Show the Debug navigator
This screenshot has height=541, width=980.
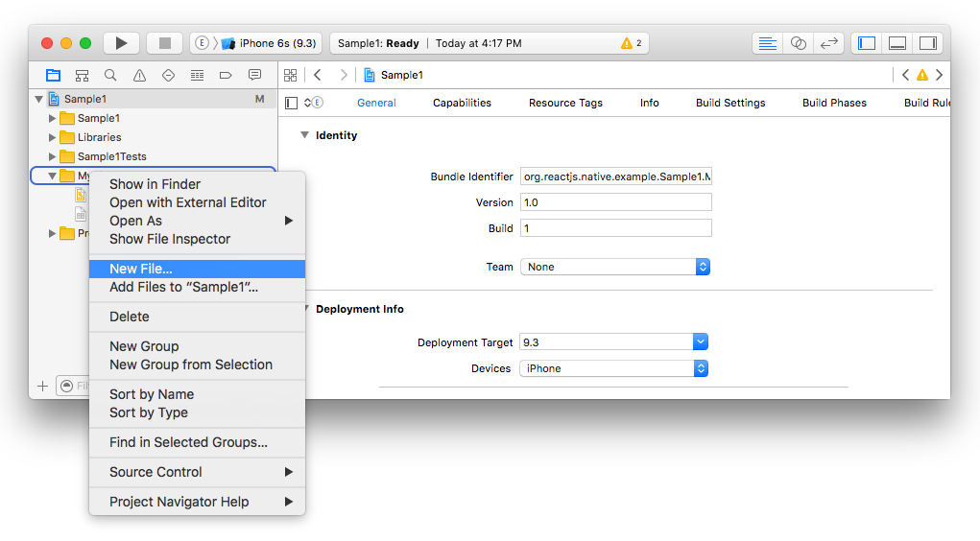(x=197, y=75)
